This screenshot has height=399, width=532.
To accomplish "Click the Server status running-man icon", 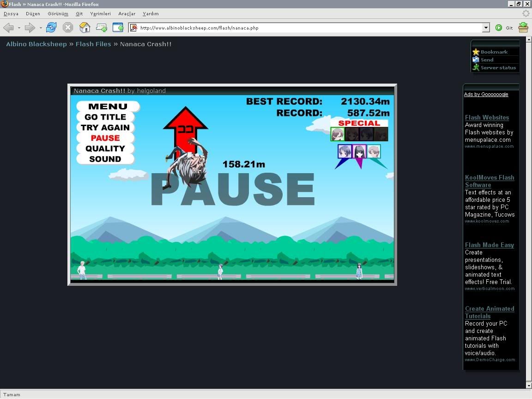I will [476, 67].
